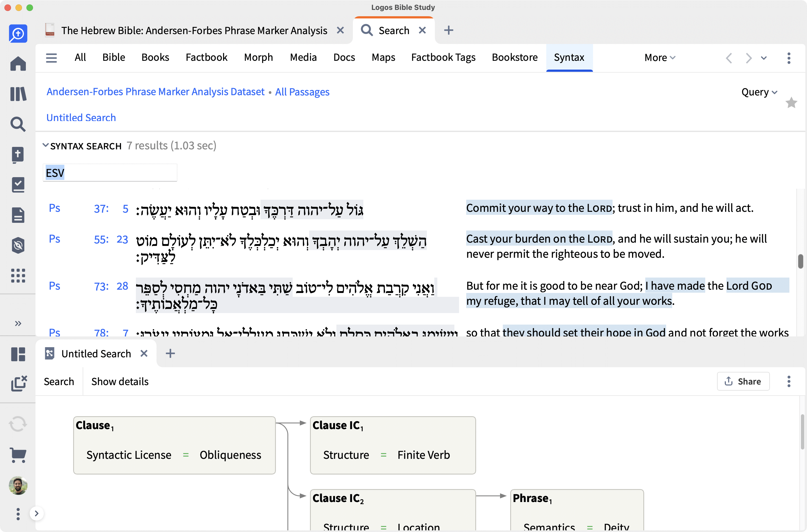Open Ps 37:5 result reference
This screenshot has height=532, width=807.
click(x=89, y=208)
